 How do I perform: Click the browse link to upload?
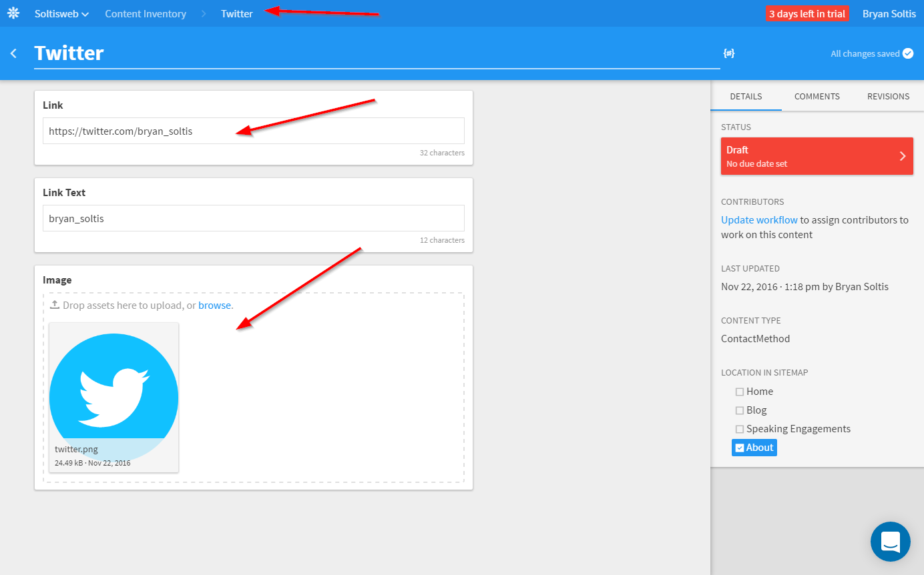click(214, 305)
